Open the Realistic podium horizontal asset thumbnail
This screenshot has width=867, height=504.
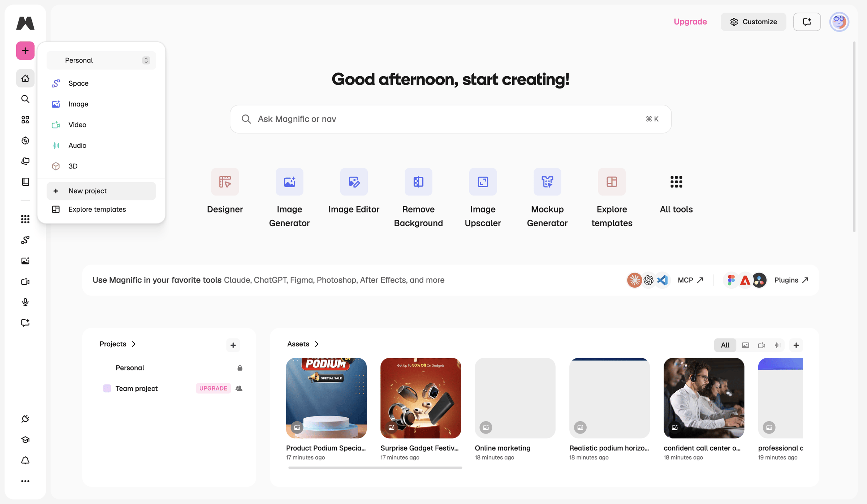pyautogui.click(x=609, y=398)
